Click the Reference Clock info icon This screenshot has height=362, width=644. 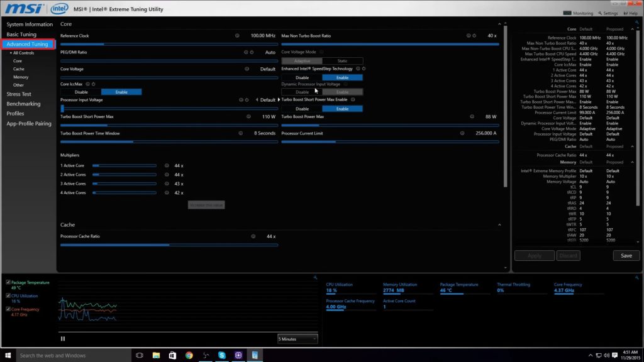pos(237,36)
